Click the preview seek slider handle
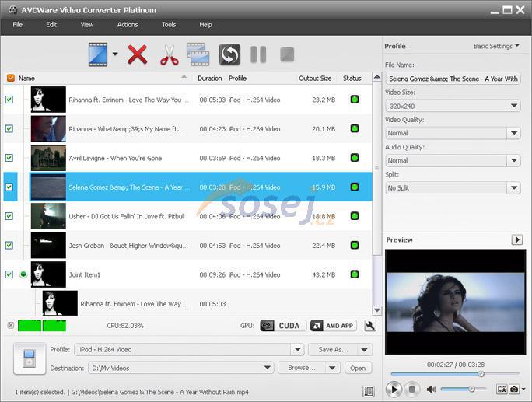This screenshot has height=402, width=532. (x=481, y=374)
